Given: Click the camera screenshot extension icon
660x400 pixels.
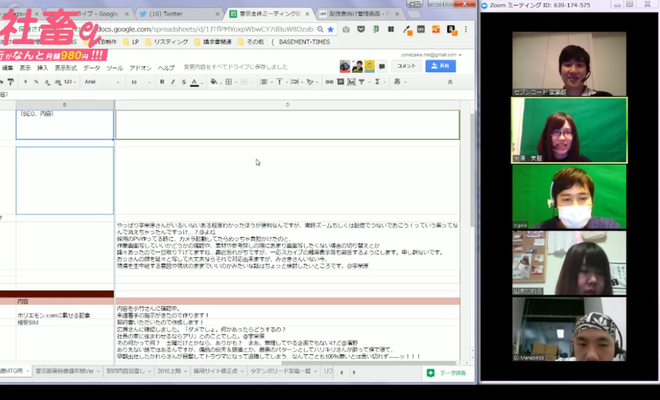Looking at the screenshot, I should click(x=344, y=29).
